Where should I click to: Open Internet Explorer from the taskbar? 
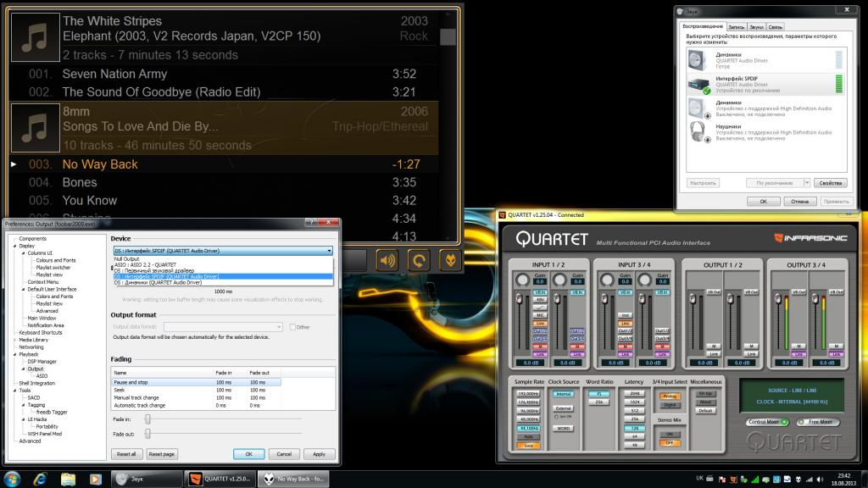(40, 479)
